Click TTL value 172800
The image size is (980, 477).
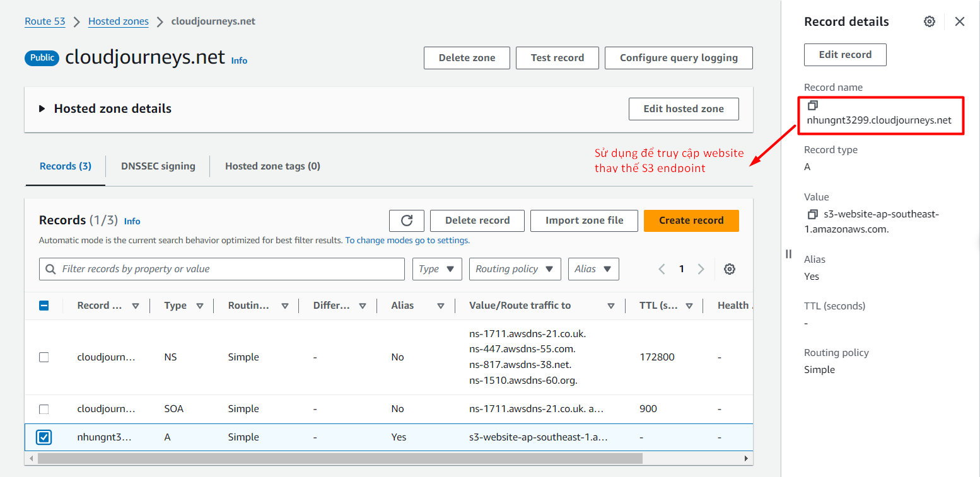tap(657, 357)
